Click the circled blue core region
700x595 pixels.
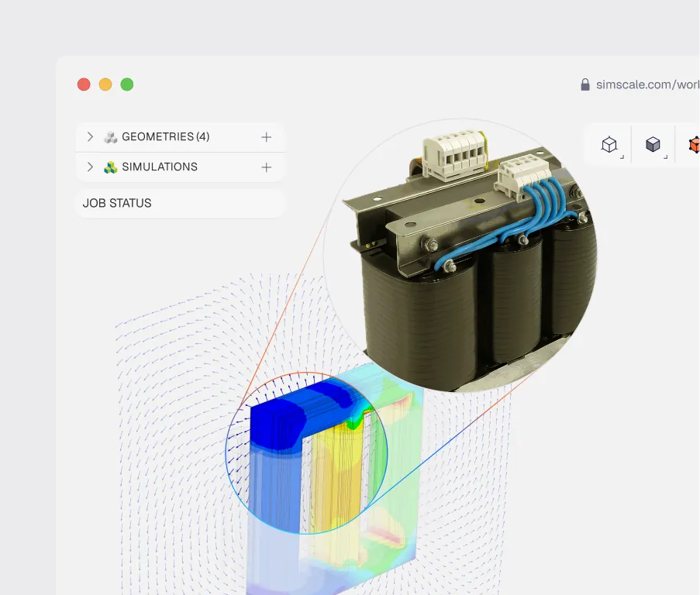[x=306, y=452]
